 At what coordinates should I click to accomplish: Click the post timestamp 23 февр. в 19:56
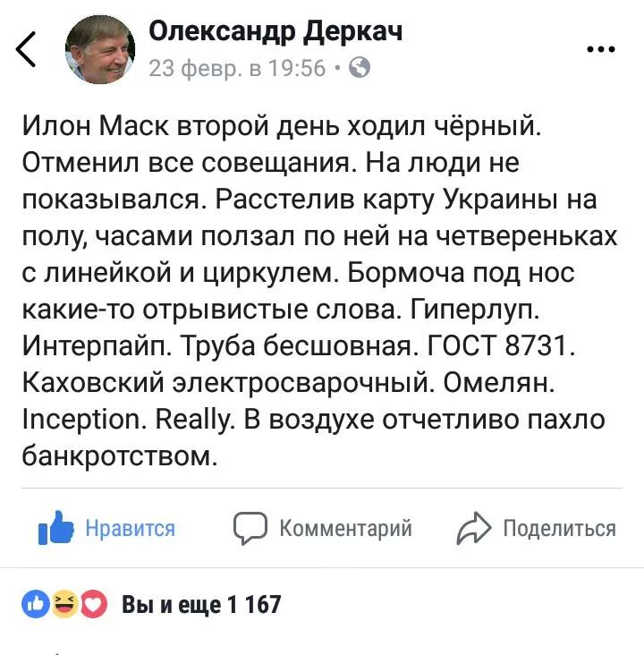coord(237,68)
